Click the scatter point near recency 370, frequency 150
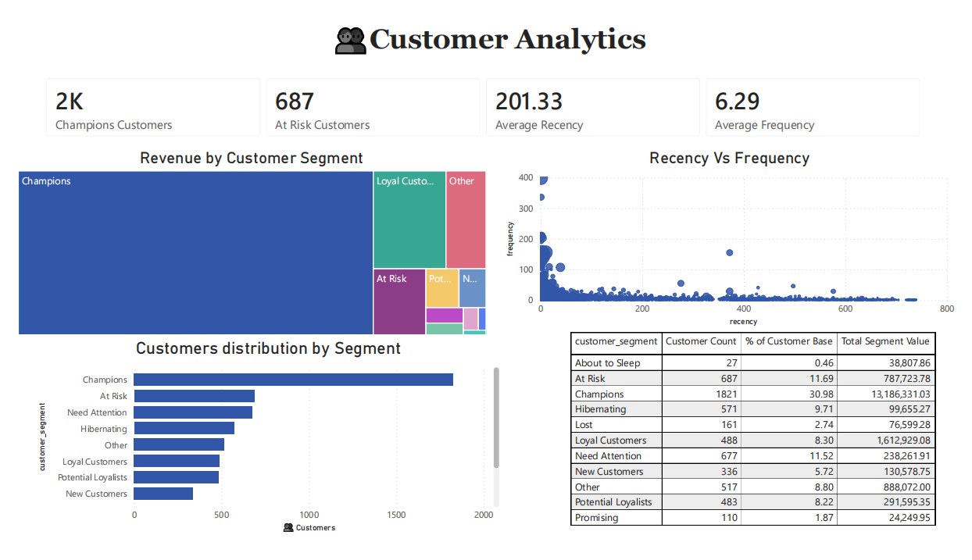The image size is (972, 560). click(x=729, y=252)
